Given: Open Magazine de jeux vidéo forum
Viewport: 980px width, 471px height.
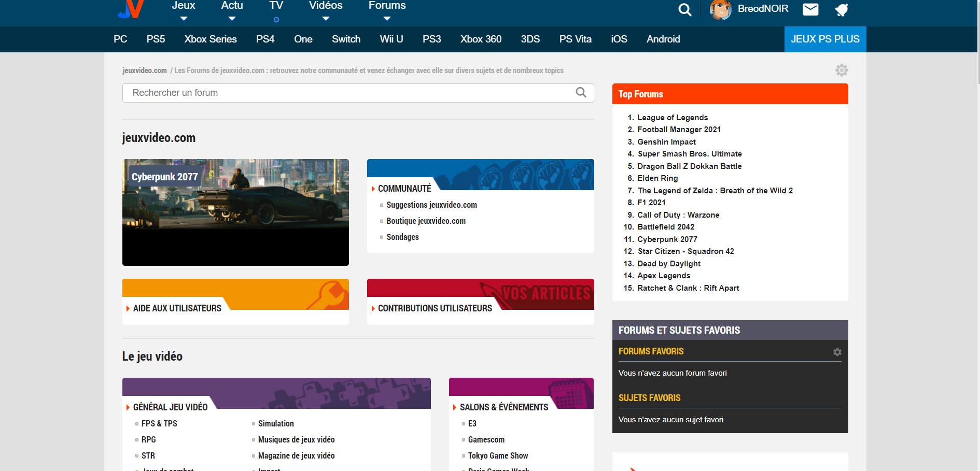Looking at the screenshot, I should [296, 456].
